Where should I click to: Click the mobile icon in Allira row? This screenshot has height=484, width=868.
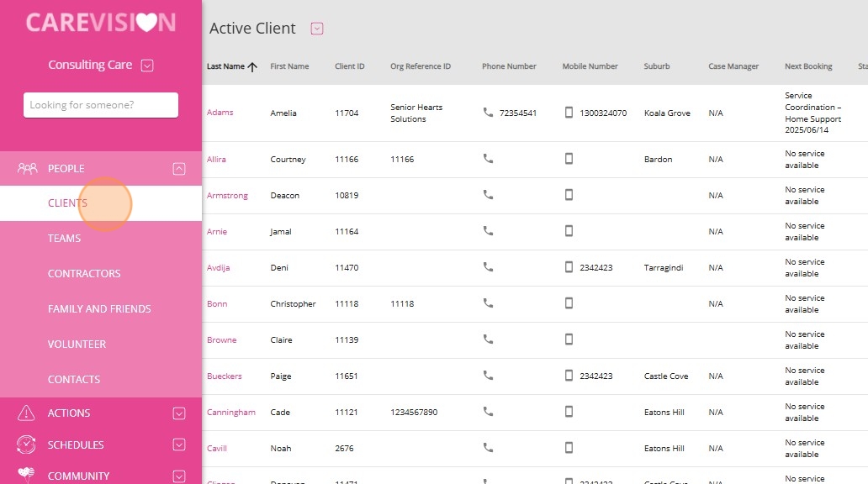tap(569, 159)
